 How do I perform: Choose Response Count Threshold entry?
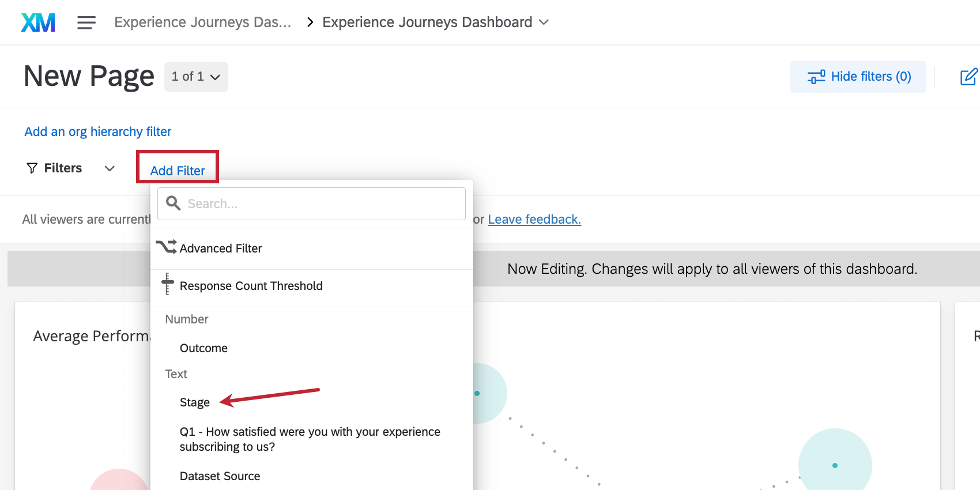251,285
